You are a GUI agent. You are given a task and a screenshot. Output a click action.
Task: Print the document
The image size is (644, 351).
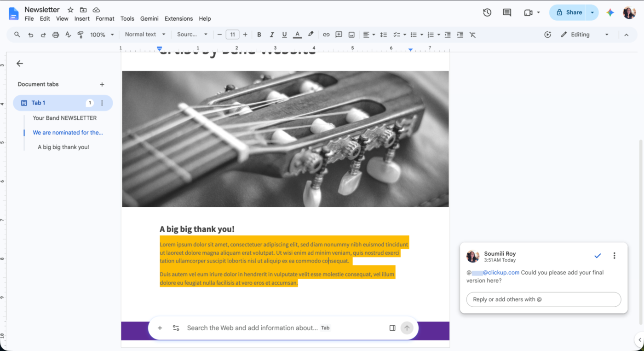(56, 35)
